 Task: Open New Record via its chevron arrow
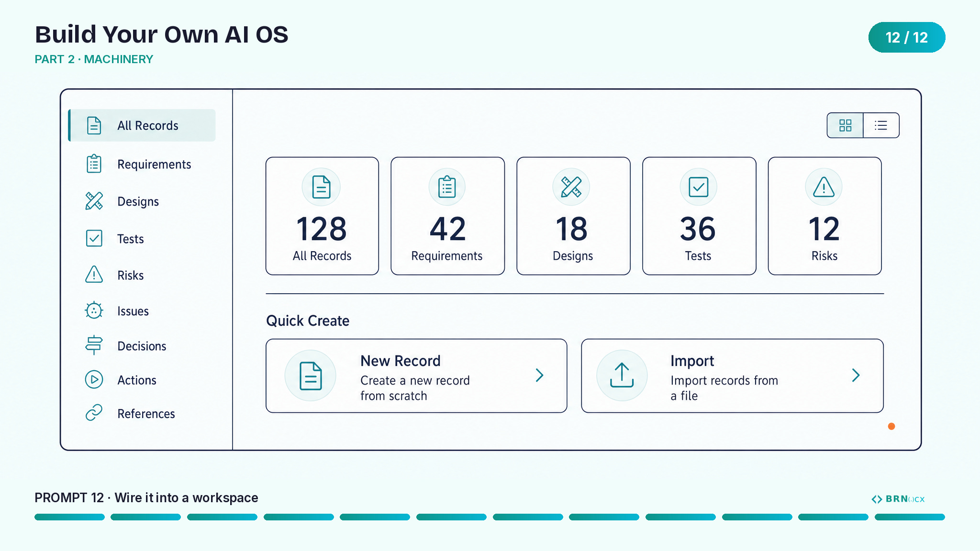(x=539, y=375)
